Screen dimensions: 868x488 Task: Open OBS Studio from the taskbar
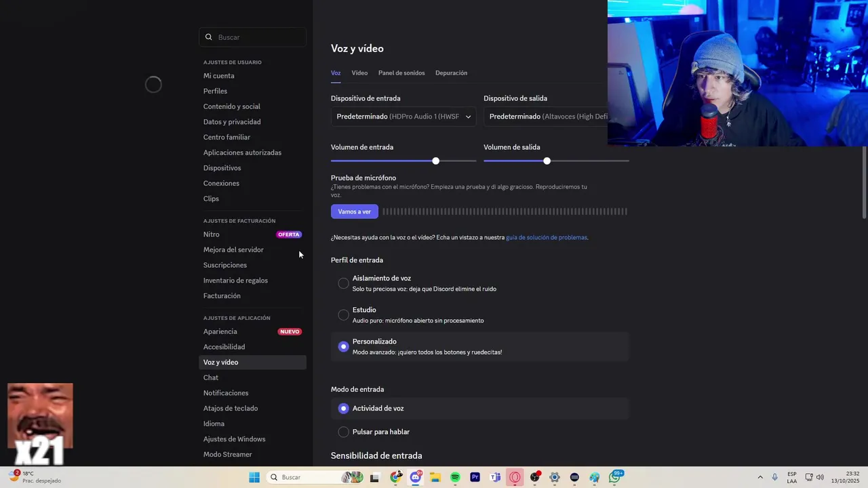(x=535, y=477)
